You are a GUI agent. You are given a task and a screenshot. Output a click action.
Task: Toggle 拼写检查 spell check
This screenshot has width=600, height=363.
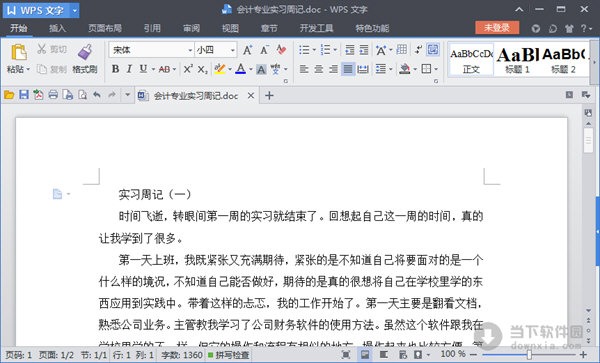pyautogui.click(x=228, y=355)
